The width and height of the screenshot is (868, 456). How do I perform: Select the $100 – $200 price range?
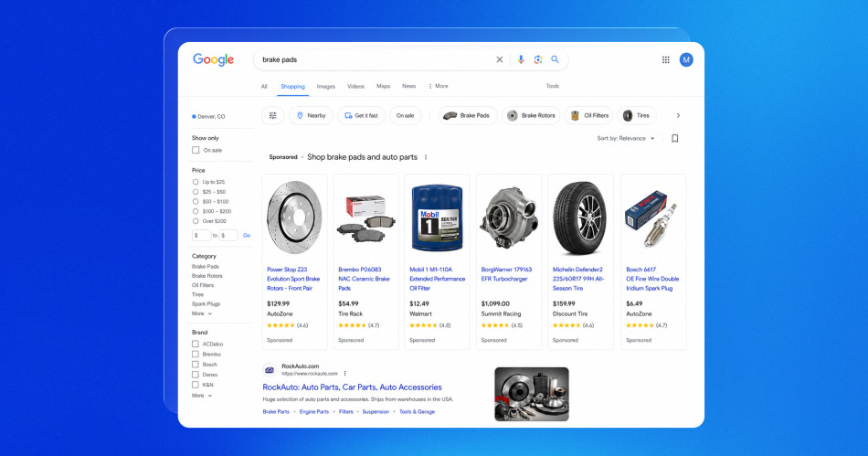tap(196, 211)
